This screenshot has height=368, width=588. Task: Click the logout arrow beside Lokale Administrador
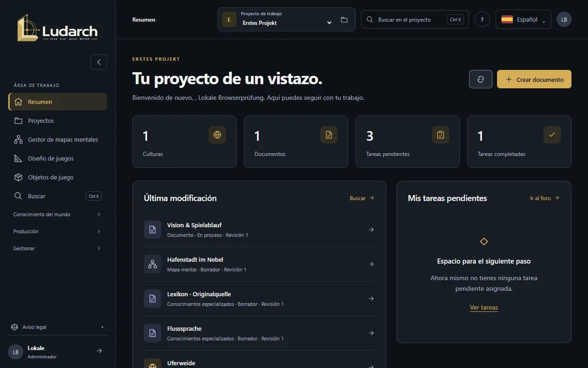pyautogui.click(x=99, y=351)
